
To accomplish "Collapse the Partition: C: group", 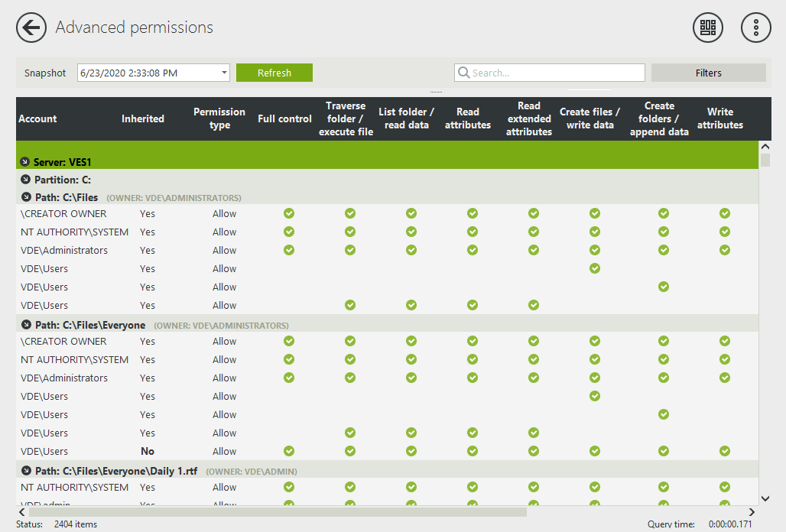I will (x=24, y=180).
